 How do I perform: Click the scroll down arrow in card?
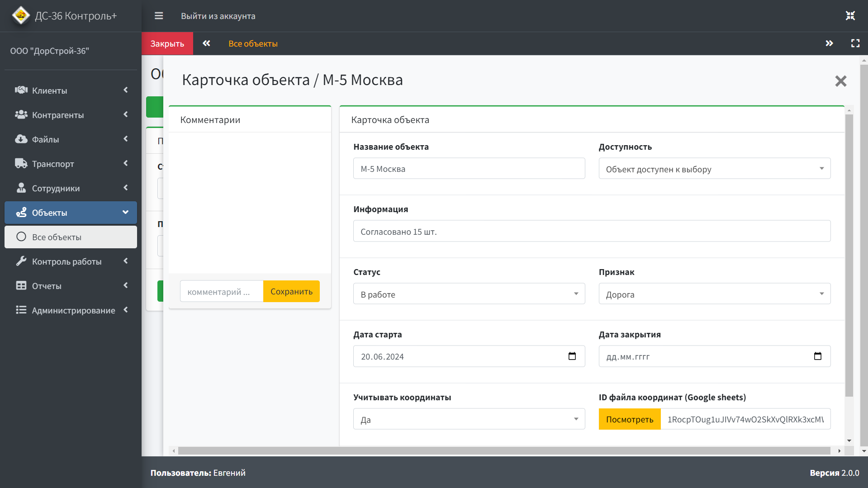[849, 441]
